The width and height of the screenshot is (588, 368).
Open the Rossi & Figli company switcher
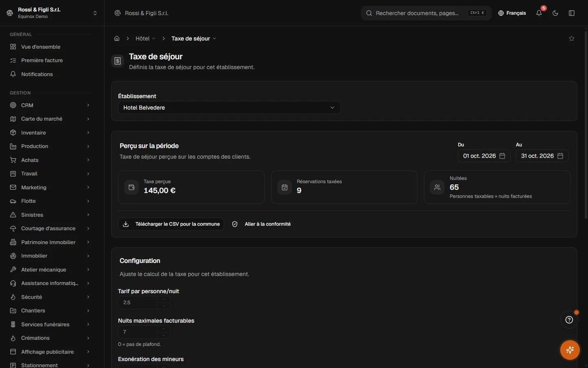[52, 13]
